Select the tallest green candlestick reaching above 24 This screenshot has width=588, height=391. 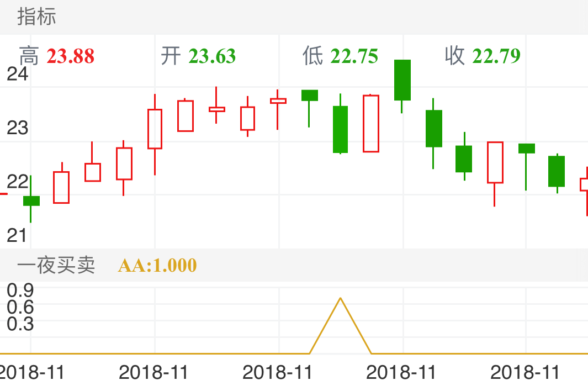402,80
